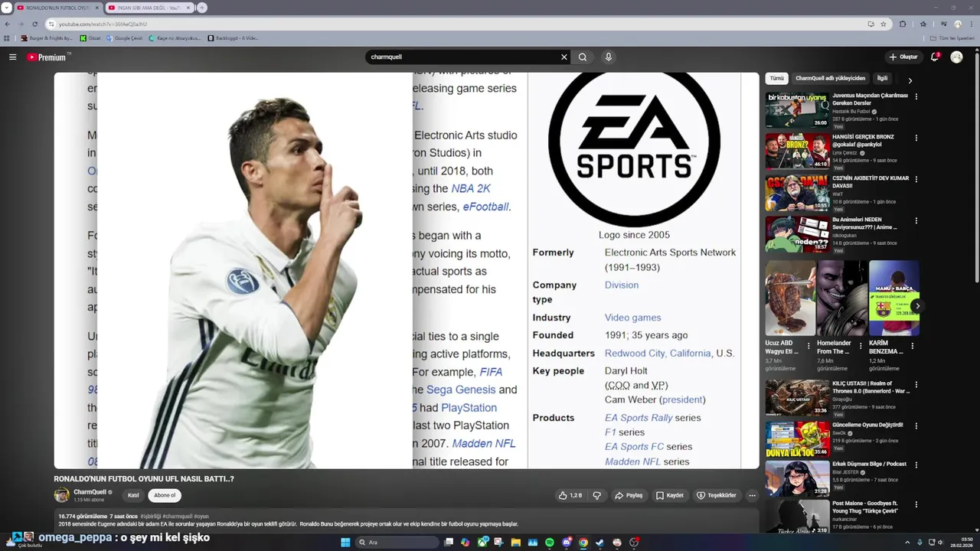The image size is (980, 551).
Task: Select the Tümü filter chip
Action: [776, 78]
